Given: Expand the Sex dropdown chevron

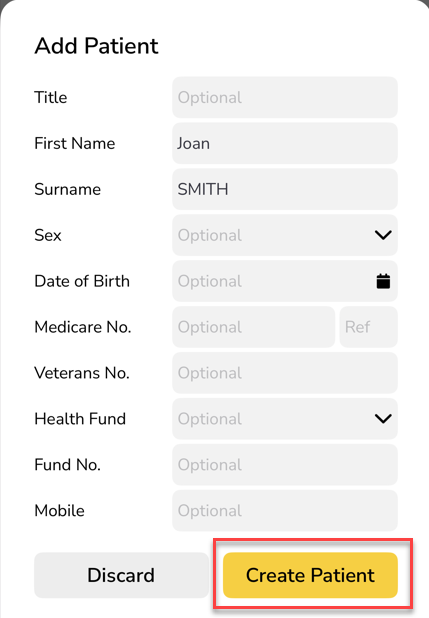Looking at the screenshot, I should pyautogui.click(x=383, y=235).
